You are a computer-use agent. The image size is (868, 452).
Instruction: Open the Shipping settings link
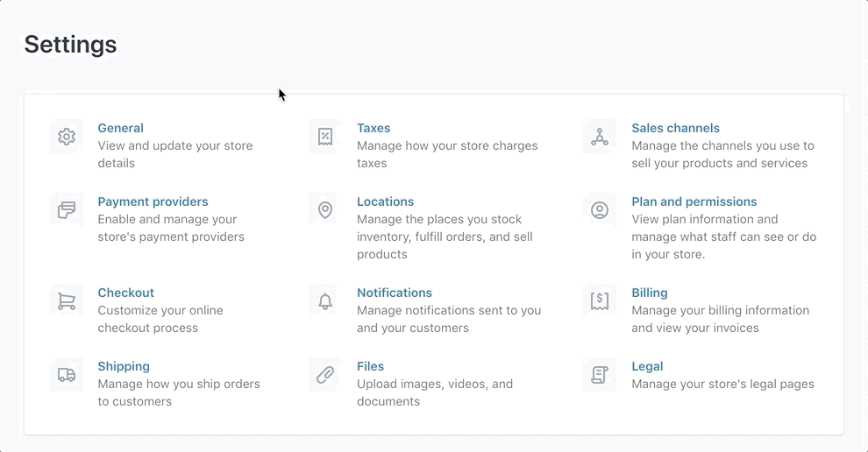tap(124, 366)
